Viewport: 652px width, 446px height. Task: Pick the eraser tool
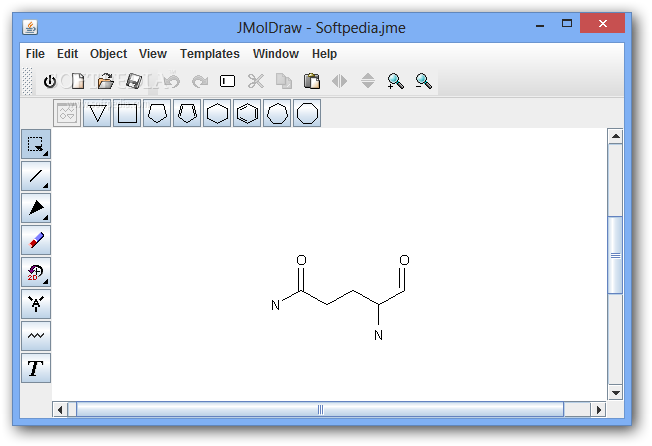coord(36,240)
